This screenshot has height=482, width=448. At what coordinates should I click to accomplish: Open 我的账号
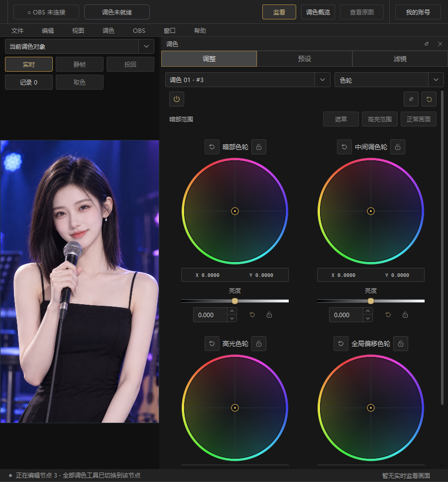(x=418, y=12)
